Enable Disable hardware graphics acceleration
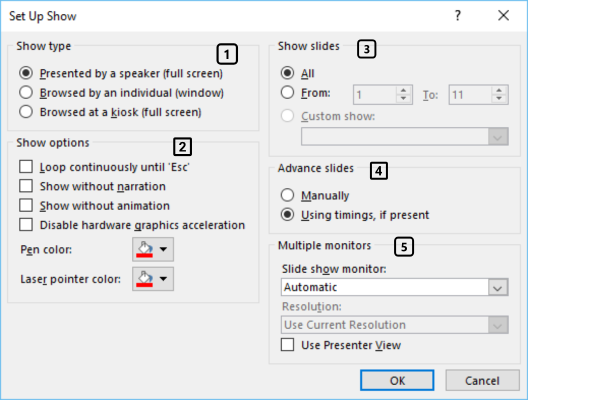 tap(26, 224)
